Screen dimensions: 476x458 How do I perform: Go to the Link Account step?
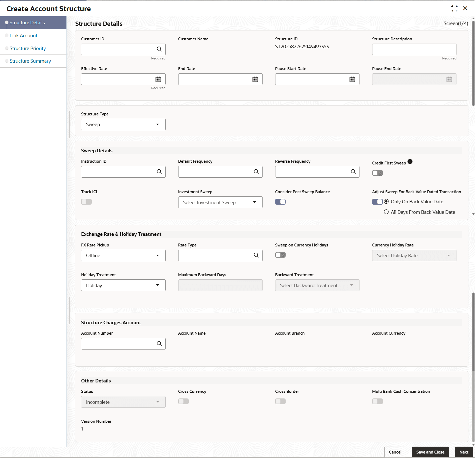pyautogui.click(x=23, y=35)
